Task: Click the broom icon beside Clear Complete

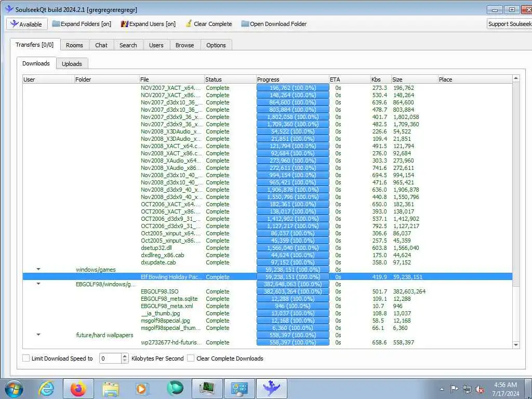Action: click(x=189, y=24)
